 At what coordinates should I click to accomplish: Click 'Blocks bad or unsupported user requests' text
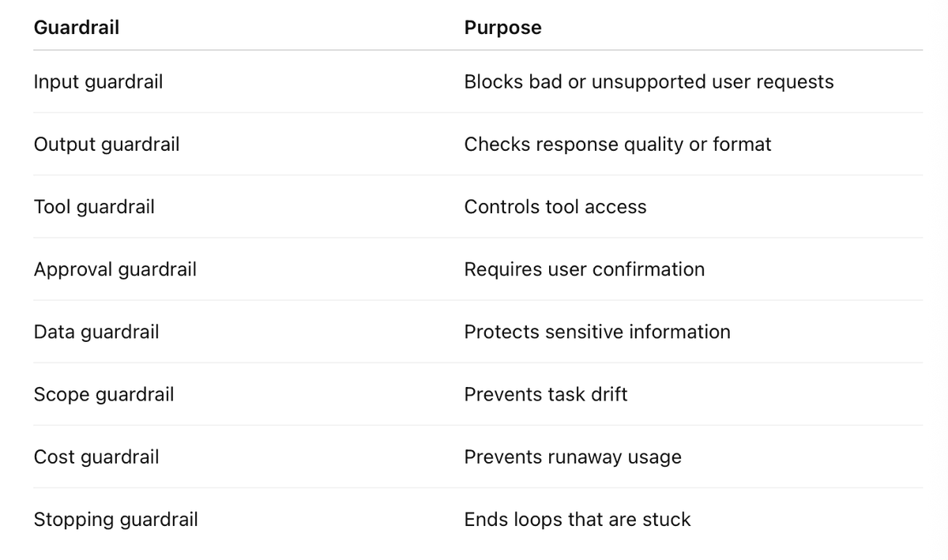tap(649, 81)
